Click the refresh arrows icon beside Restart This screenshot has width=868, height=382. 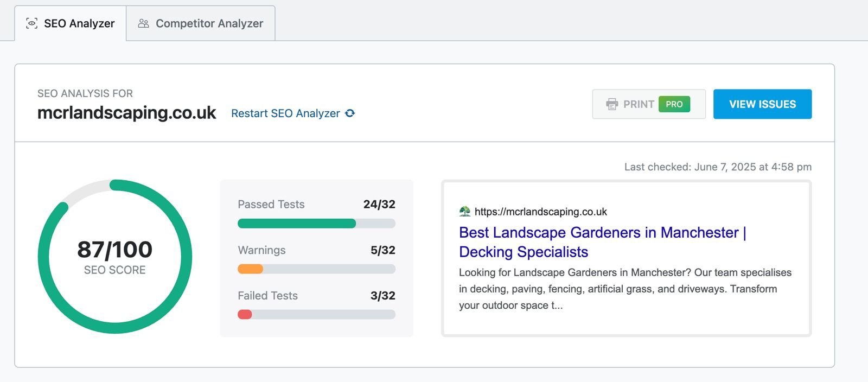coord(350,113)
